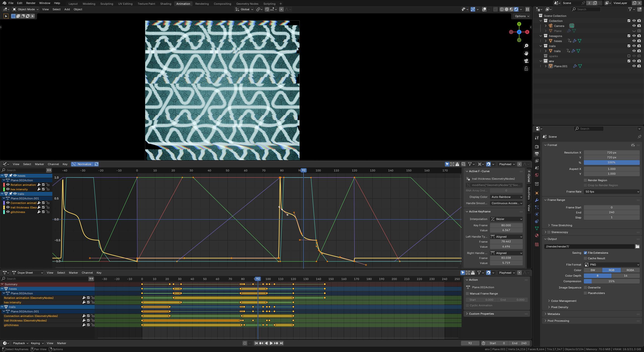Screen dimensions: 644x352
Task: Enable the Overwrite checkbox
Action: click(x=585, y=288)
